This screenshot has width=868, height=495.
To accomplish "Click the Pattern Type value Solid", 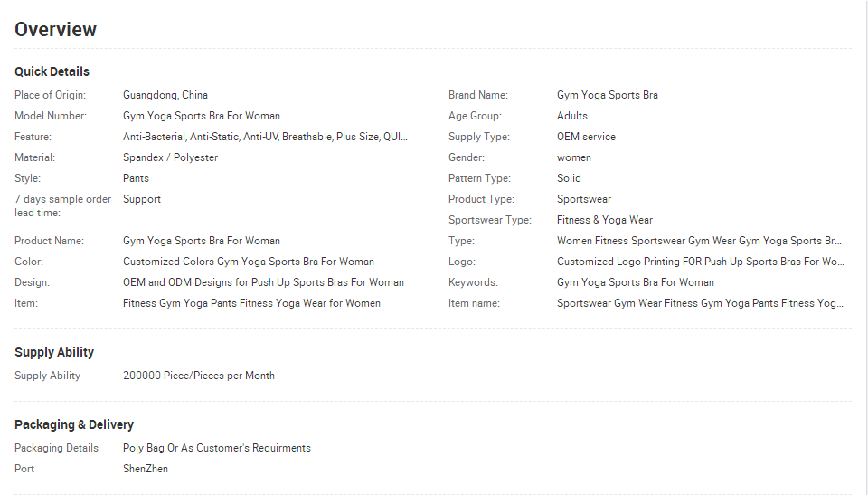I will tap(569, 178).
